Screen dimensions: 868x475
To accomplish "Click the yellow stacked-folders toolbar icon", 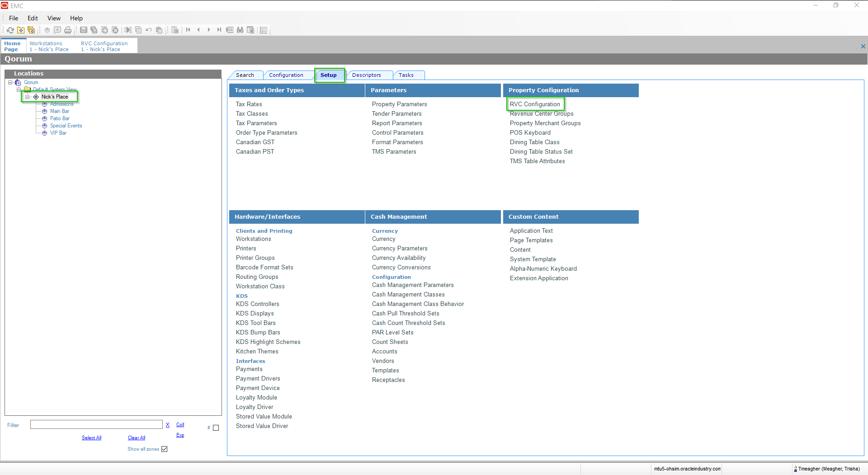I will 31,30.
